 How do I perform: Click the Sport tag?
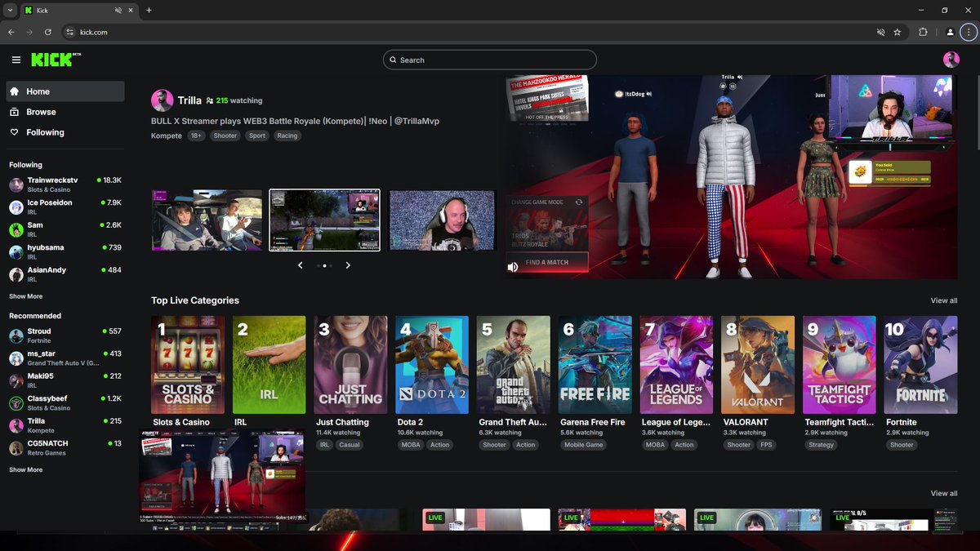tap(257, 136)
